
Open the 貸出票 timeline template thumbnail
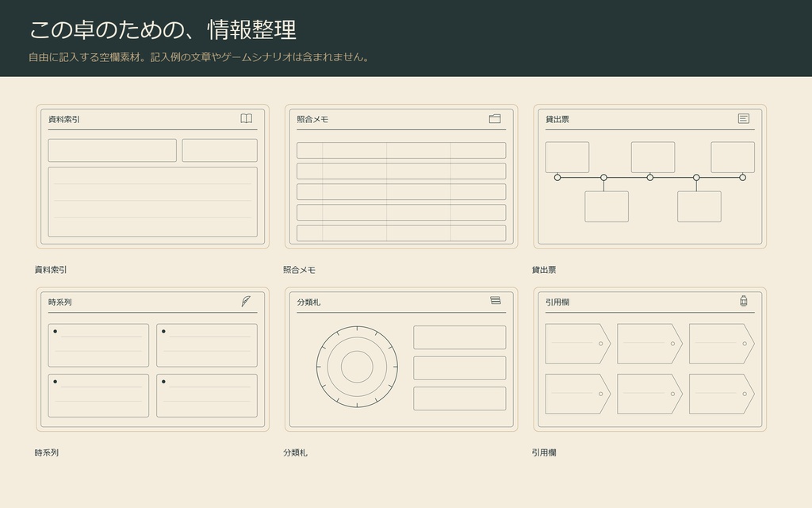coord(650,177)
